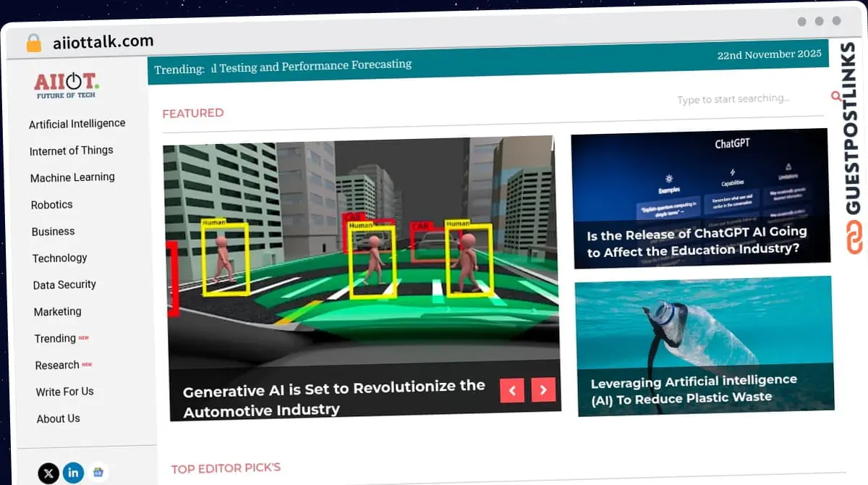
Task: Visit the Write For Us page
Action: (x=65, y=392)
